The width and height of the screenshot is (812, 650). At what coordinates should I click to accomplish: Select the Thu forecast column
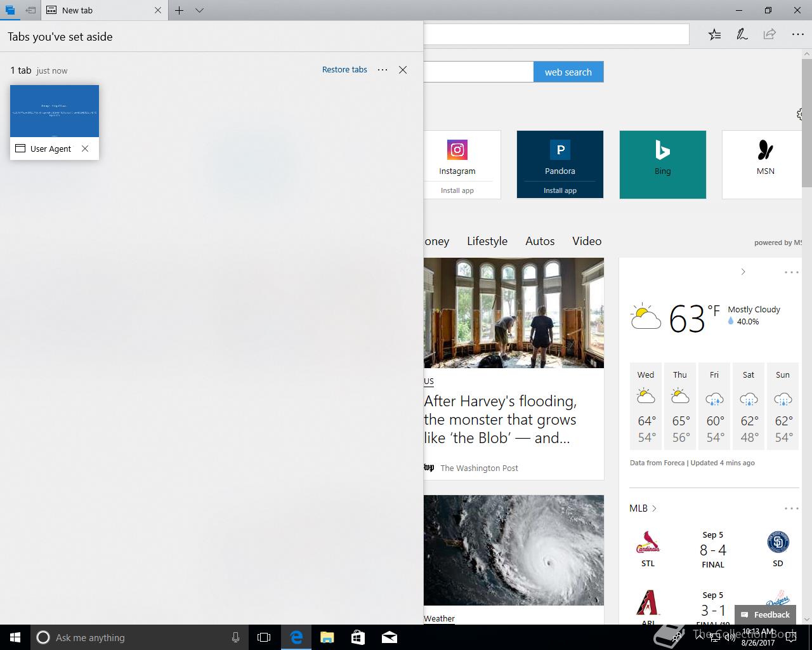tap(680, 406)
